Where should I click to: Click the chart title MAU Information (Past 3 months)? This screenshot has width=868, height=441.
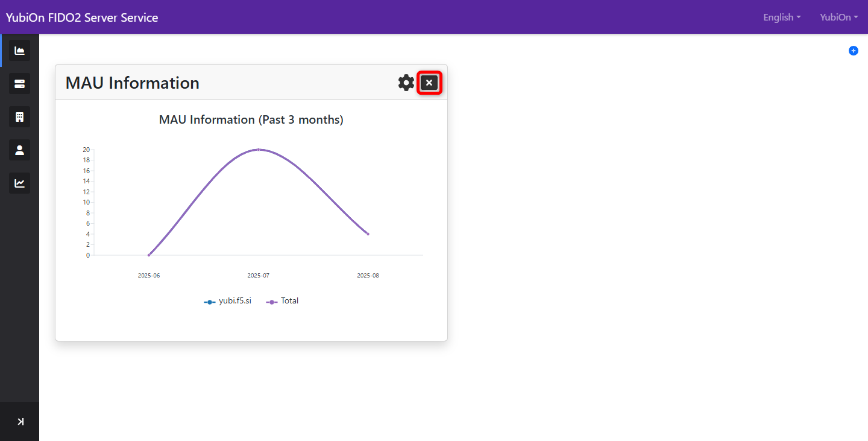click(251, 119)
